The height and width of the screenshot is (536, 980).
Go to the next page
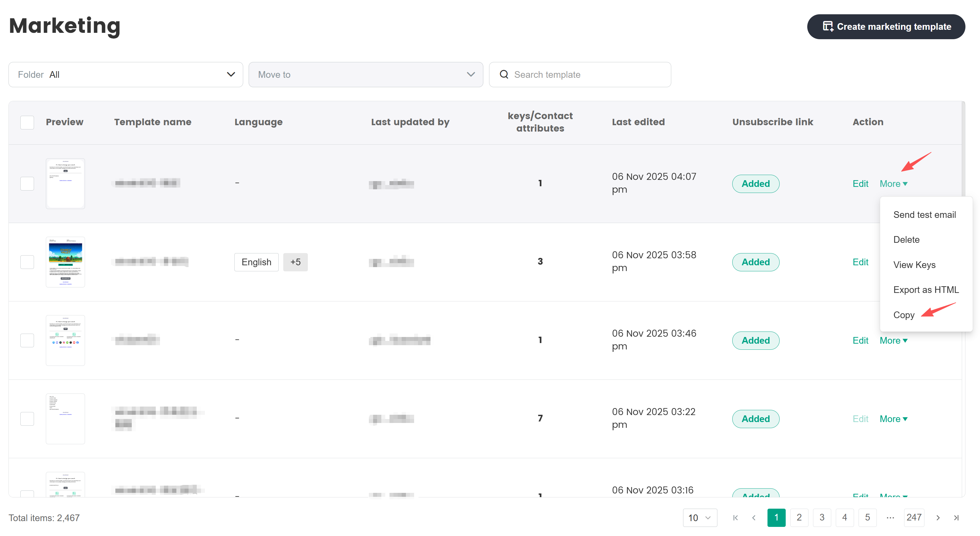938,517
